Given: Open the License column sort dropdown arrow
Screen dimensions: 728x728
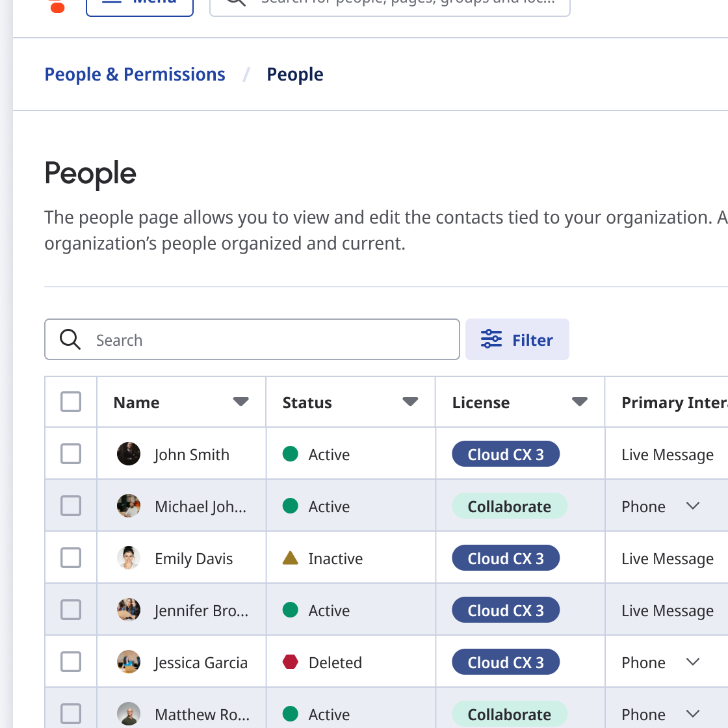Looking at the screenshot, I should [580, 402].
